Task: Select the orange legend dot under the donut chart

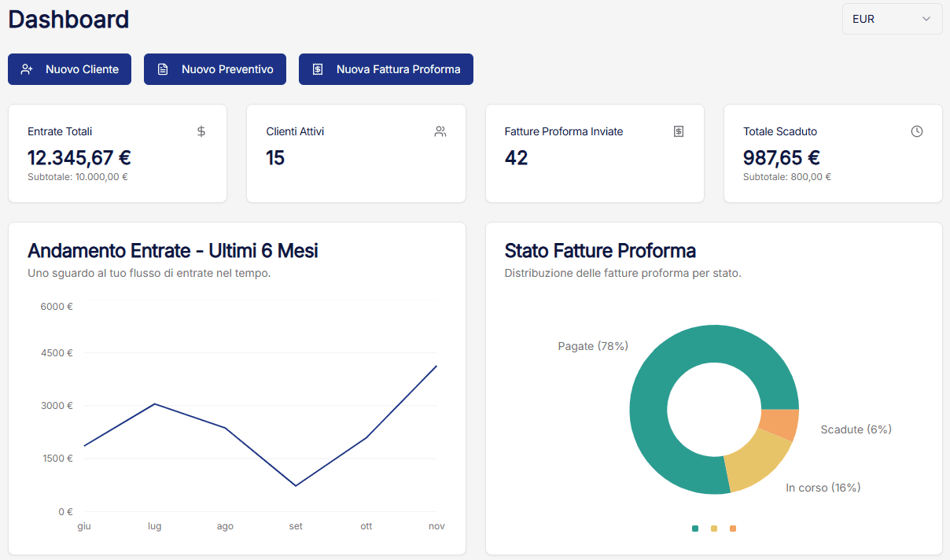Action: tap(733, 529)
